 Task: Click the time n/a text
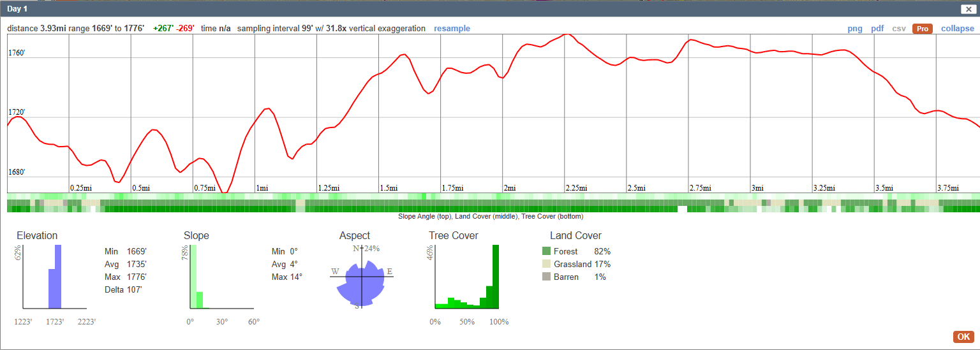[x=216, y=29]
